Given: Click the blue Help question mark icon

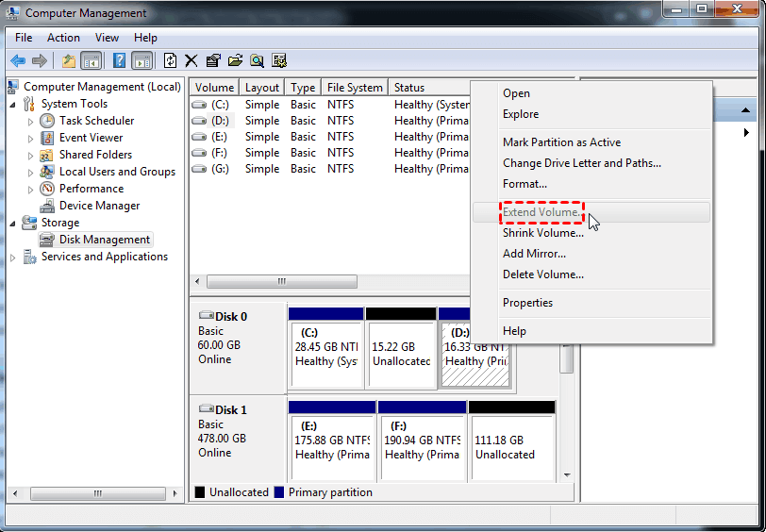Looking at the screenshot, I should click(x=119, y=60).
